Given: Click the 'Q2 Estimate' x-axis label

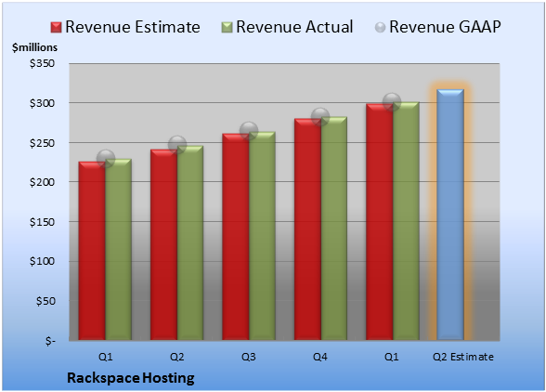Looking at the screenshot, I should [x=463, y=357].
